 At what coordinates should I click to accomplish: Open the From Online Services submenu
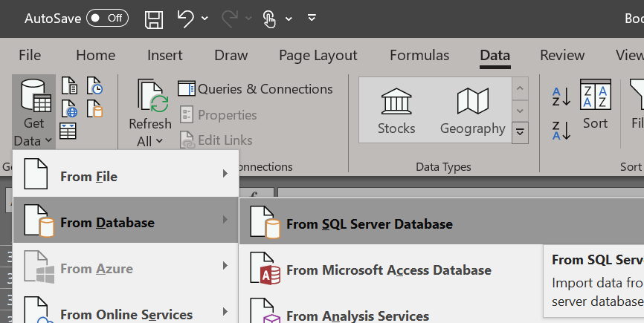pos(126,312)
